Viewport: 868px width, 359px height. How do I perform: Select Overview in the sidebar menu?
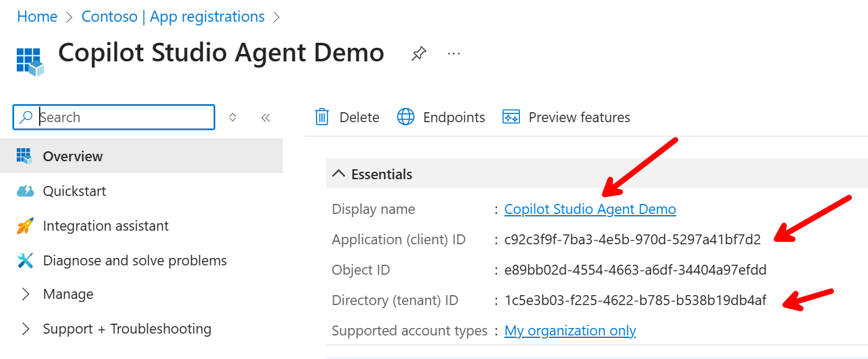click(x=73, y=156)
